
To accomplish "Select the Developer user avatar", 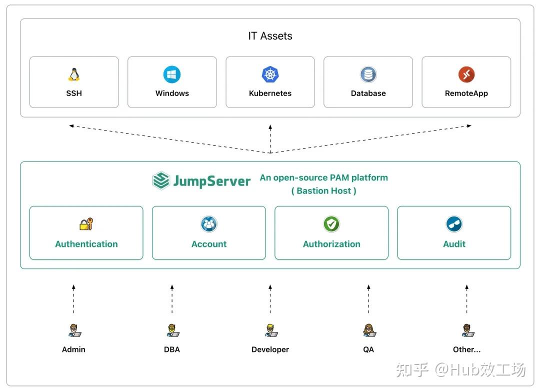I will 270,330.
